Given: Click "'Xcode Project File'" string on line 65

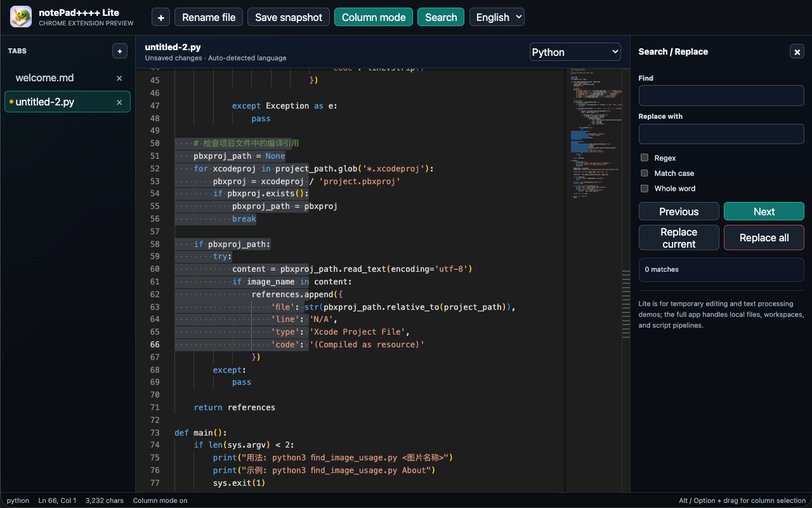Looking at the screenshot, I should [x=360, y=332].
